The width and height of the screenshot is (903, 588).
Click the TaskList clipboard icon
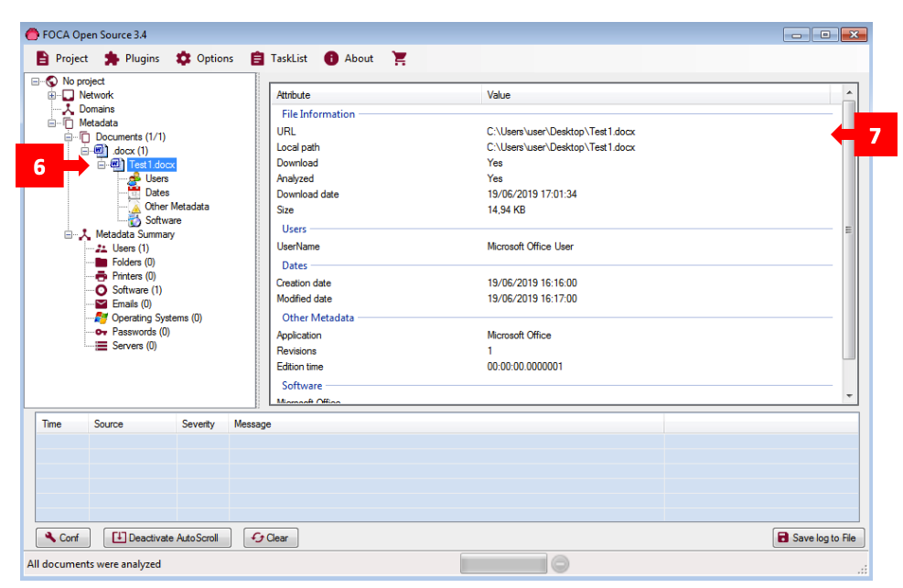pos(257,59)
